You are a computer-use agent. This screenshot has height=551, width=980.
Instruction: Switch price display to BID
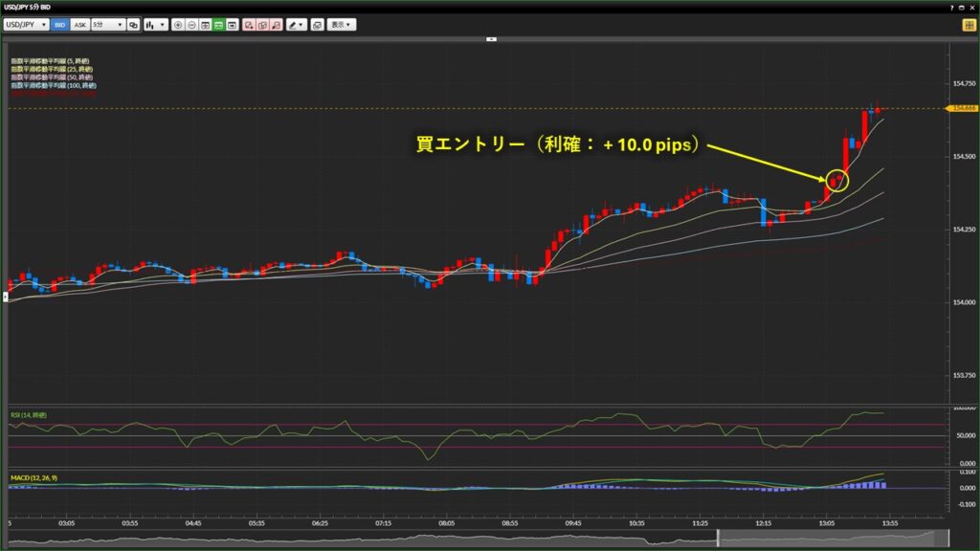coord(59,24)
